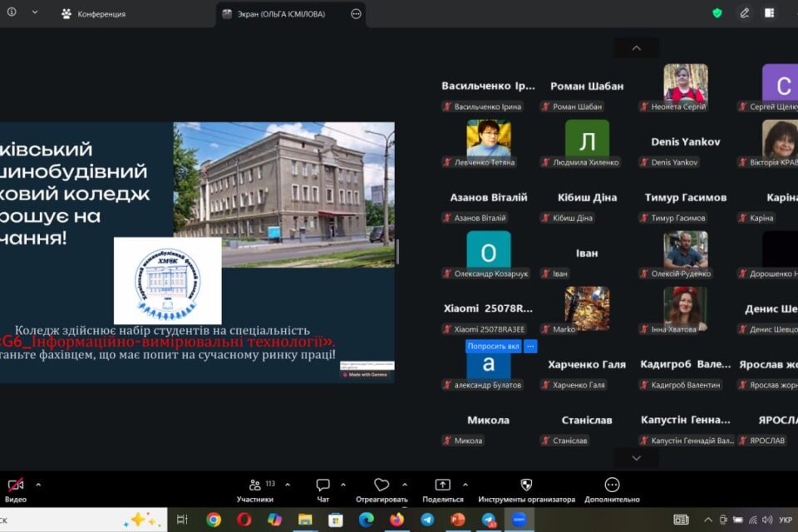Click Поделиться to share the screen

point(443,490)
